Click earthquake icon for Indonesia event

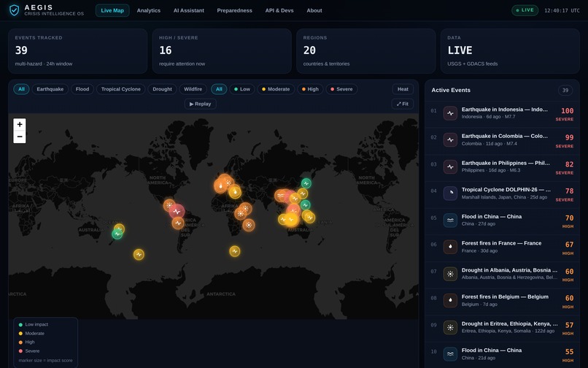click(x=450, y=113)
